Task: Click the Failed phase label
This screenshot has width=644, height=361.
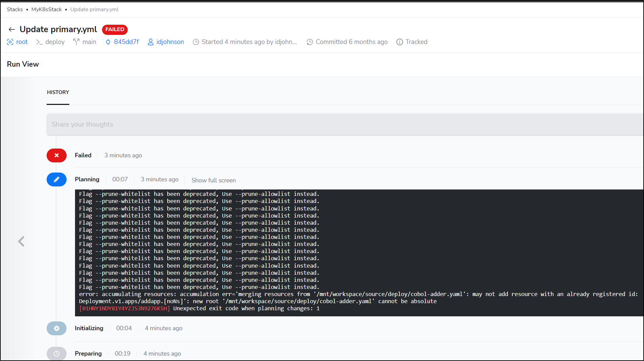Action: [83, 155]
